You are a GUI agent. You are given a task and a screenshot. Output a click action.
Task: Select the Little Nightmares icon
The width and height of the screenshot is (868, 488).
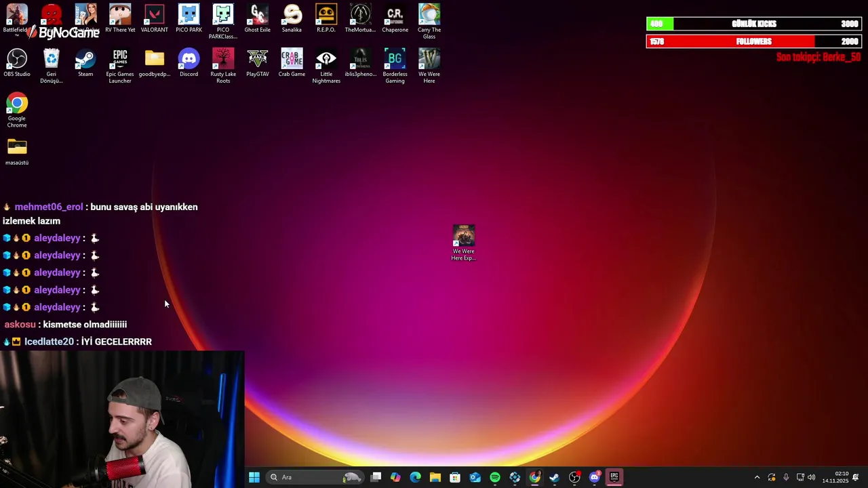(326, 66)
